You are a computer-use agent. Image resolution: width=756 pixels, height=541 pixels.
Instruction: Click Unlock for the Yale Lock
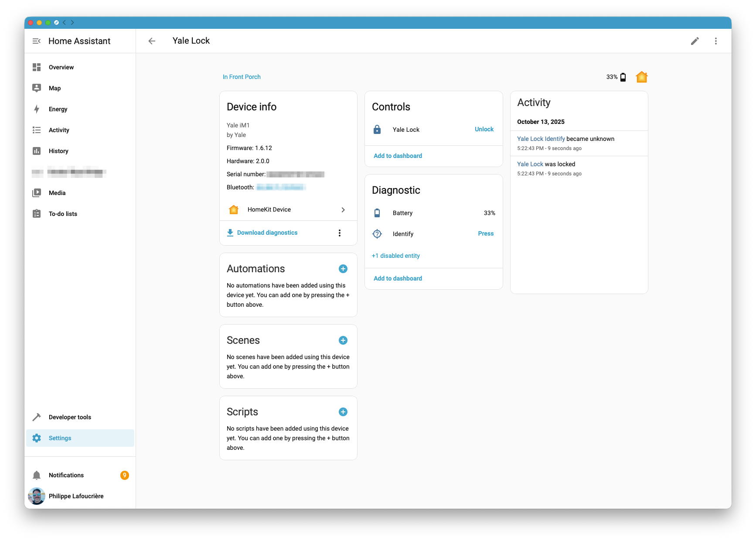pos(484,129)
